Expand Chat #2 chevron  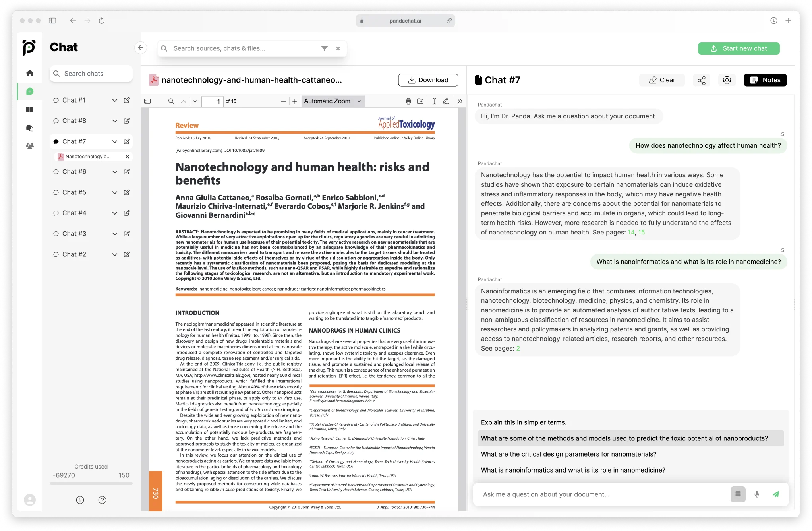(115, 254)
